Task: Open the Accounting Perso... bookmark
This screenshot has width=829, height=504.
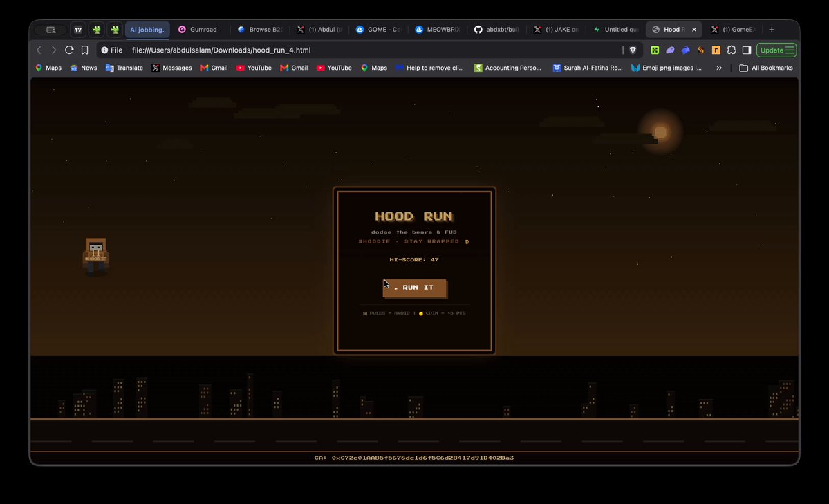Action: click(507, 68)
